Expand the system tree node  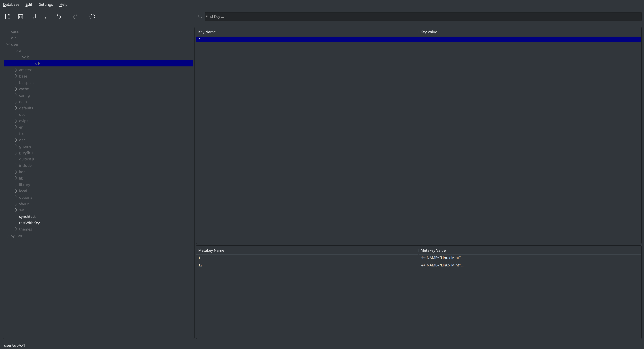pyautogui.click(x=8, y=235)
